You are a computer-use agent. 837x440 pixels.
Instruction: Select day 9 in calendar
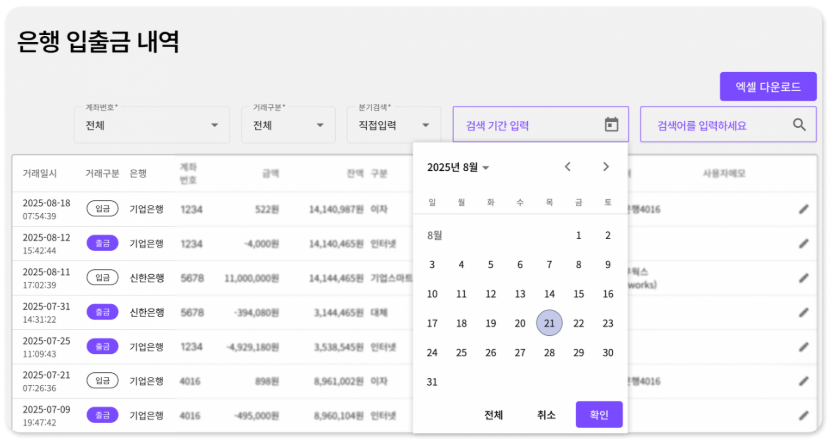(x=608, y=264)
